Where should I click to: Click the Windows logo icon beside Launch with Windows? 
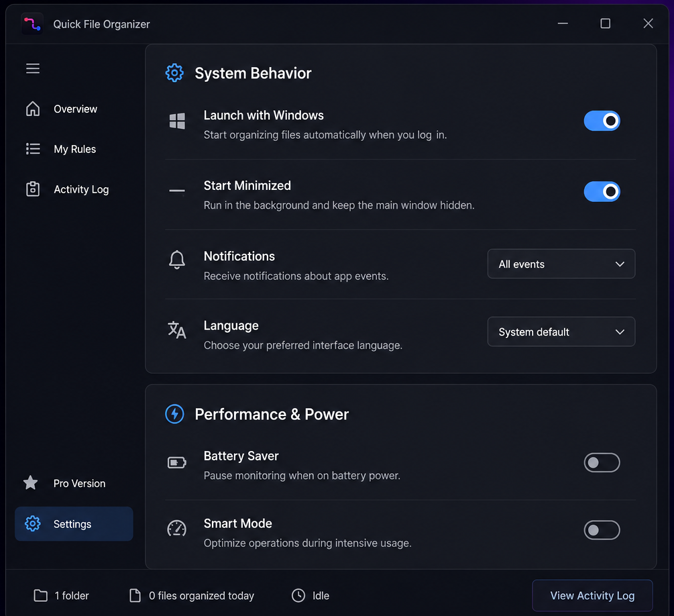coord(177,121)
